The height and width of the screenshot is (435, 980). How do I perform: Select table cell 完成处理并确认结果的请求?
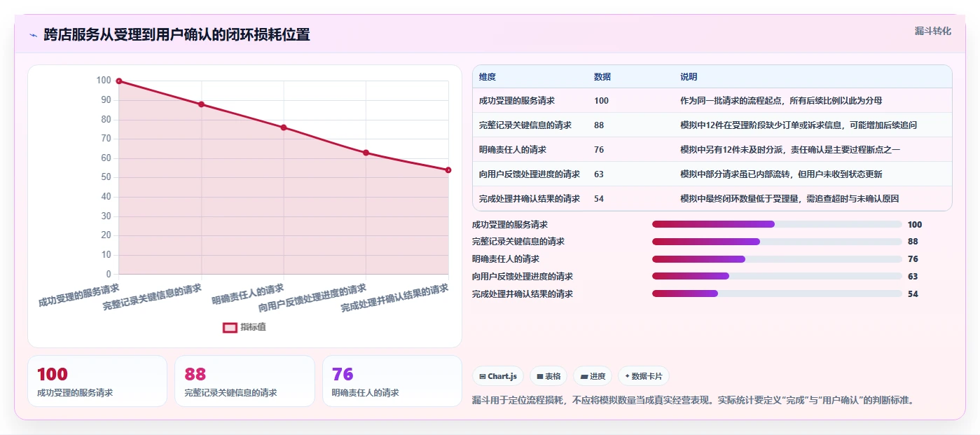pyautogui.click(x=530, y=199)
